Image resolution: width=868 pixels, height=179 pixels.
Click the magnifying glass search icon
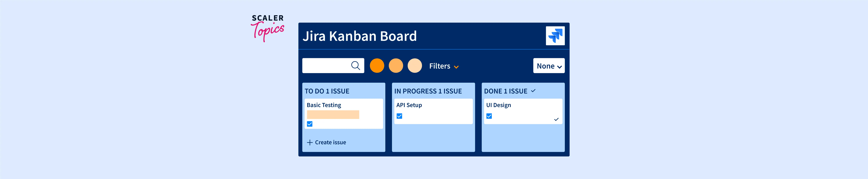(x=356, y=66)
